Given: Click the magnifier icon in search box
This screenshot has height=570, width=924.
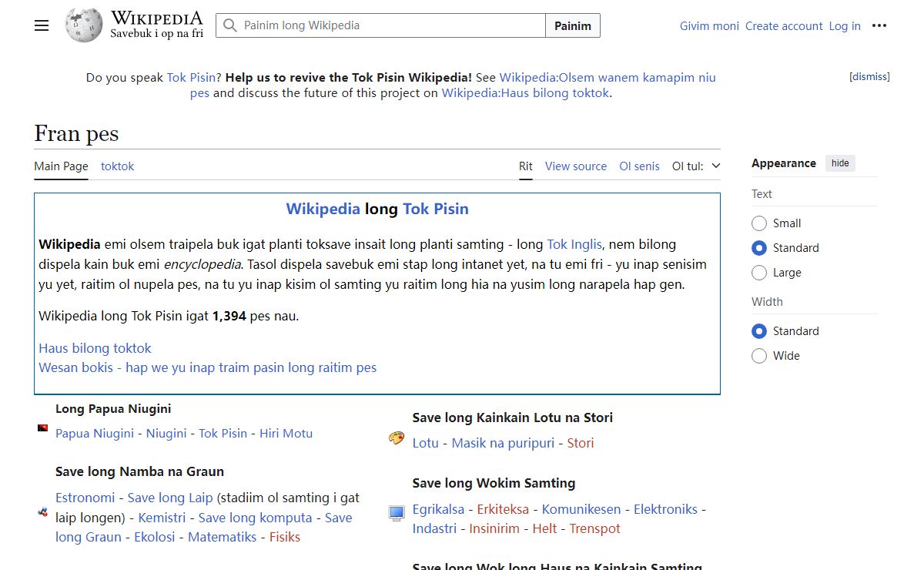Looking at the screenshot, I should point(229,25).
